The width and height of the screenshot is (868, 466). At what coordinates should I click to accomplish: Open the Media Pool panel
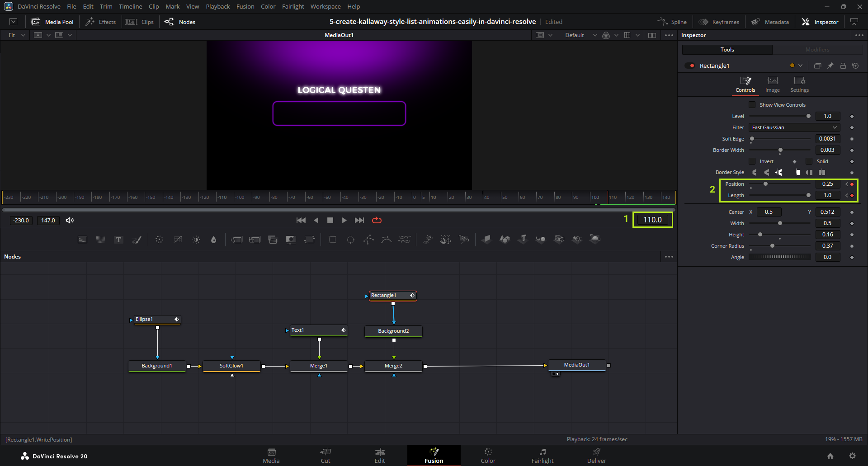pyautogui.click(x=52, y=22)
